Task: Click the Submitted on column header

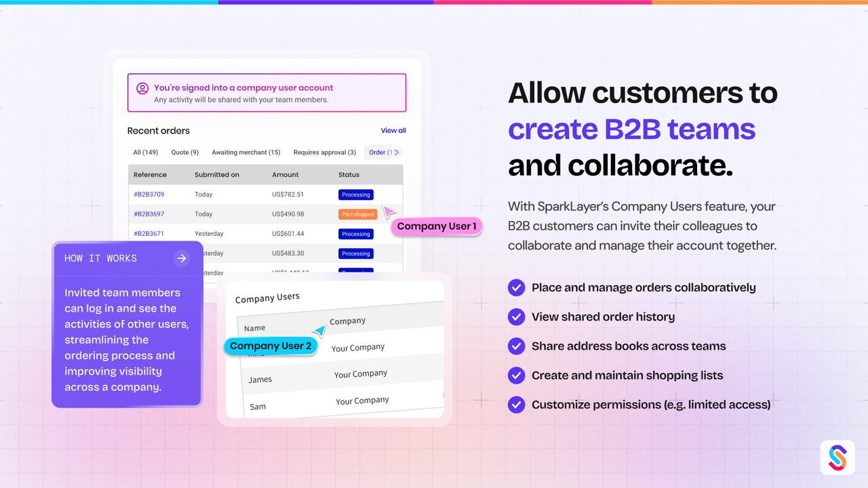Action: click(217, 175)
